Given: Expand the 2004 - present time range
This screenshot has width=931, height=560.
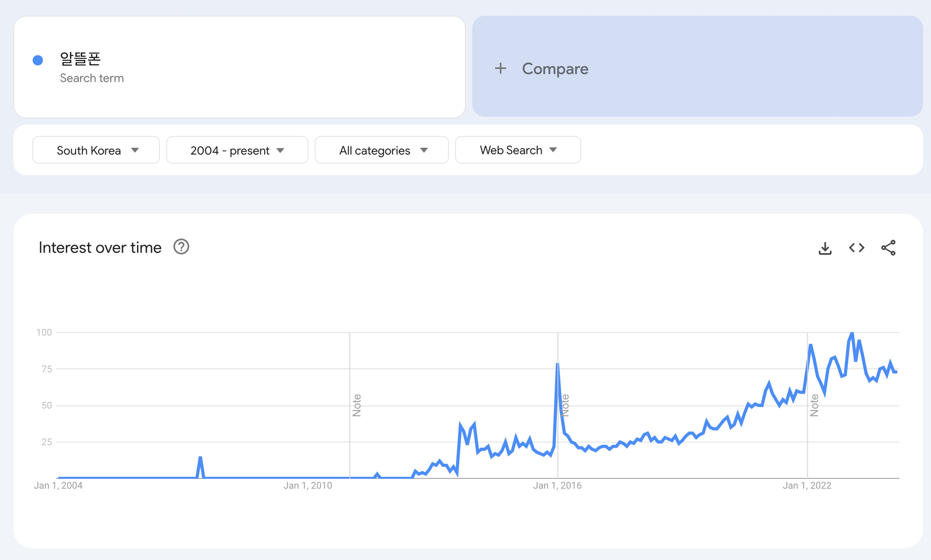Looking at the screenshot, I should pyautogui.click(x=237, y=150).
